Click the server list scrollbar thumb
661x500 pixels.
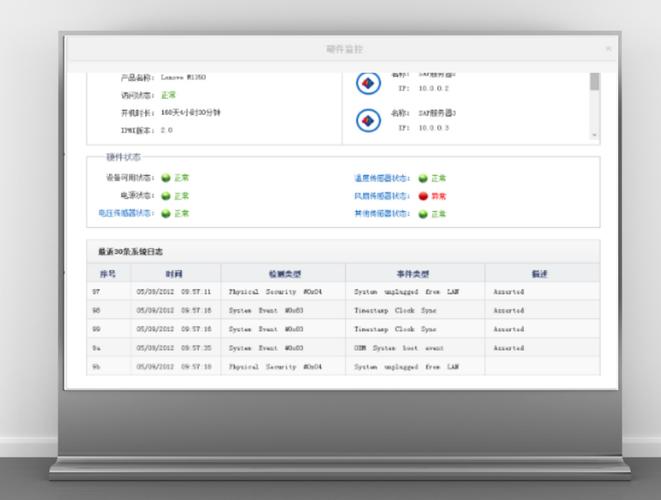pos(595,82)
